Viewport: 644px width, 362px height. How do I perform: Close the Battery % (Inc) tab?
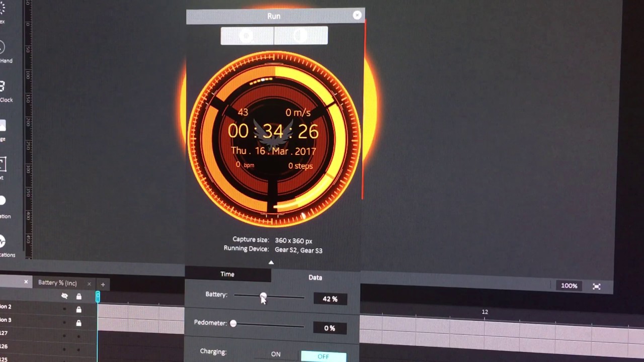pos(89,284)
